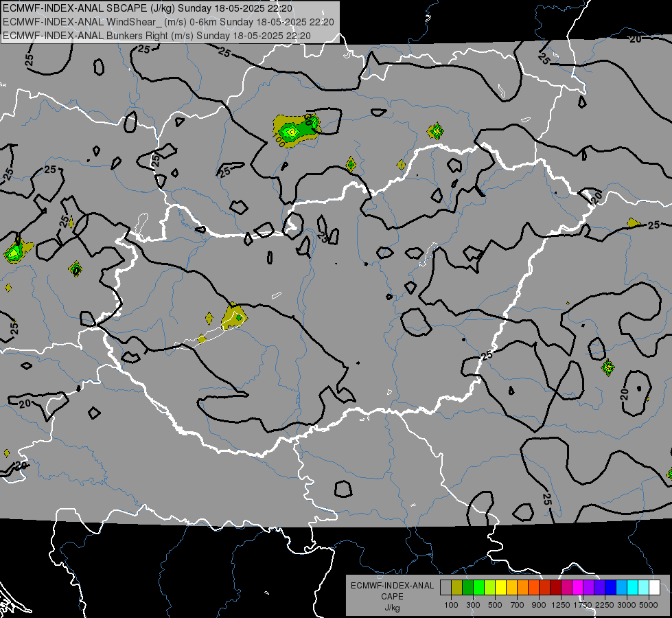Click the 300 legend value
Image resolution: width=672 pixels, height=618 pixels.
pos(473,605)
